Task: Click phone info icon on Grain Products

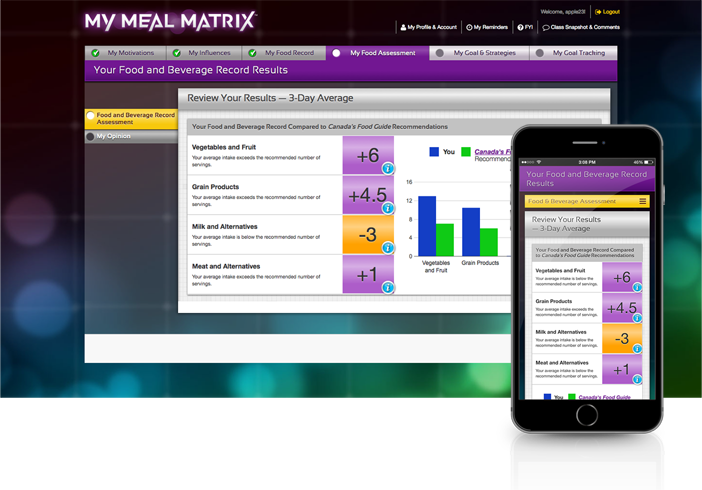Action: 637,318
